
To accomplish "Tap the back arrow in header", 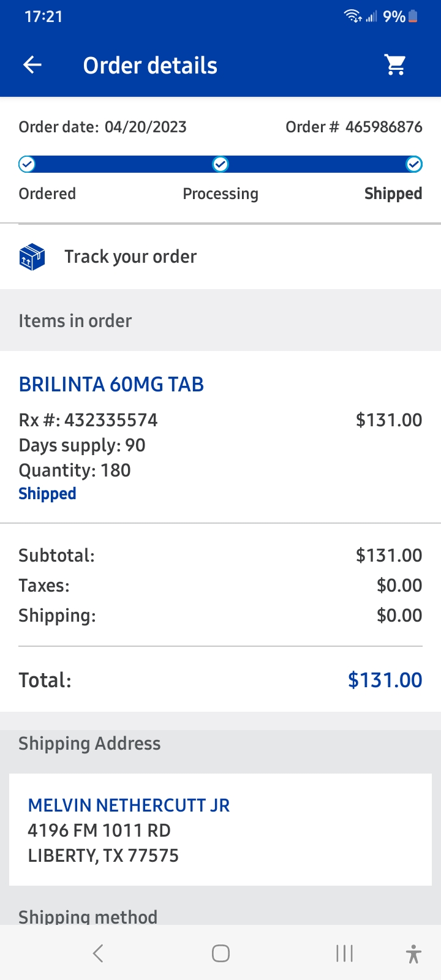I will pos(32,65).
